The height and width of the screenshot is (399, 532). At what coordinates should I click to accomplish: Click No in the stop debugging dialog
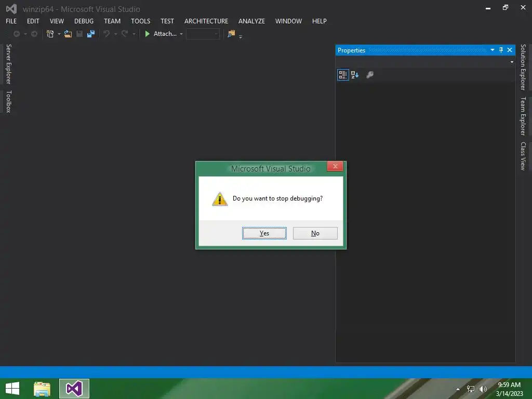coord(315,233)
